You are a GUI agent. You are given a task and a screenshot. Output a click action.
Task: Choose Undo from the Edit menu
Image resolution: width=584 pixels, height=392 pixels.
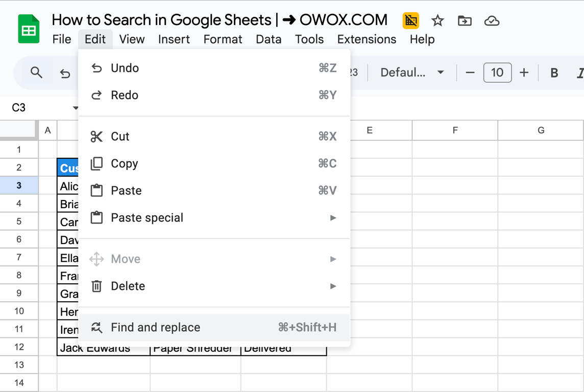(x=214, y=68)
